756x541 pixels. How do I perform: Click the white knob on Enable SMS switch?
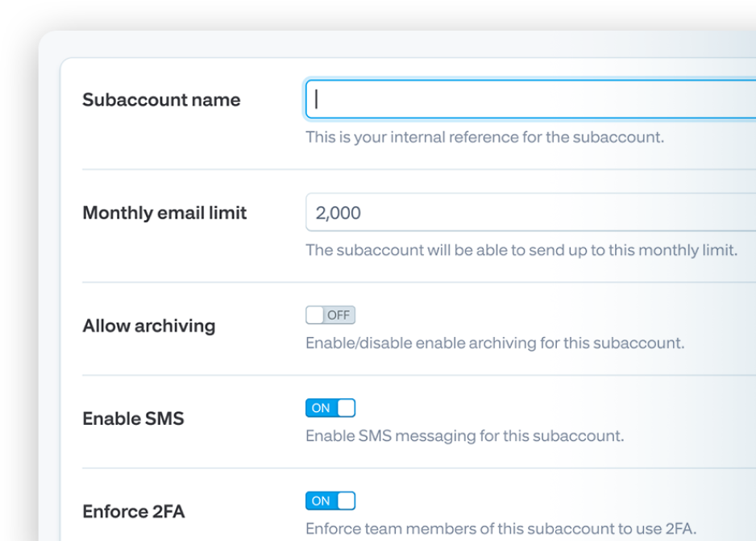(346, 408)
